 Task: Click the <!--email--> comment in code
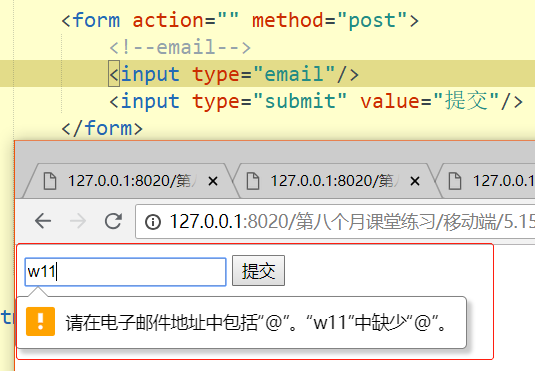(x=180, y=47)
